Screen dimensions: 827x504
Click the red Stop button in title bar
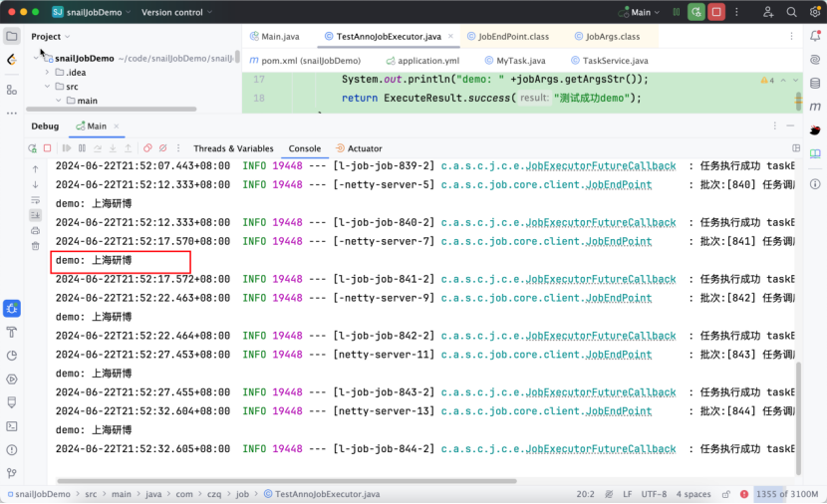[716, 12]
